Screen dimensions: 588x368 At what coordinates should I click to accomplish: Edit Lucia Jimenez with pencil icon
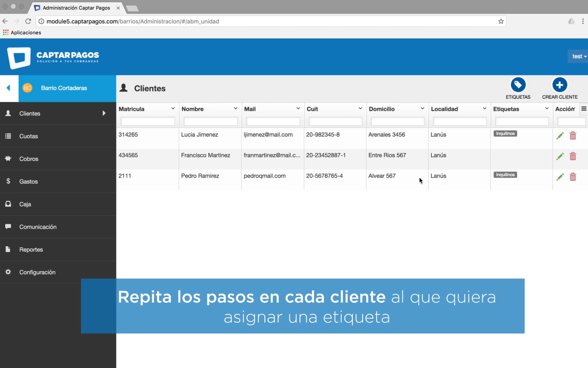(560, 136)
